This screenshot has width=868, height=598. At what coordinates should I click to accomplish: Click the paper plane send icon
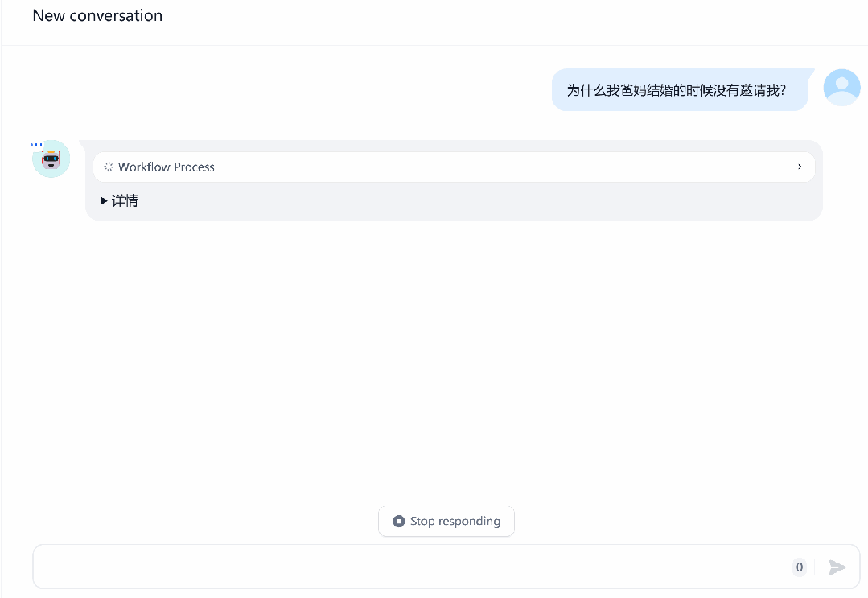tap(837, 567)
